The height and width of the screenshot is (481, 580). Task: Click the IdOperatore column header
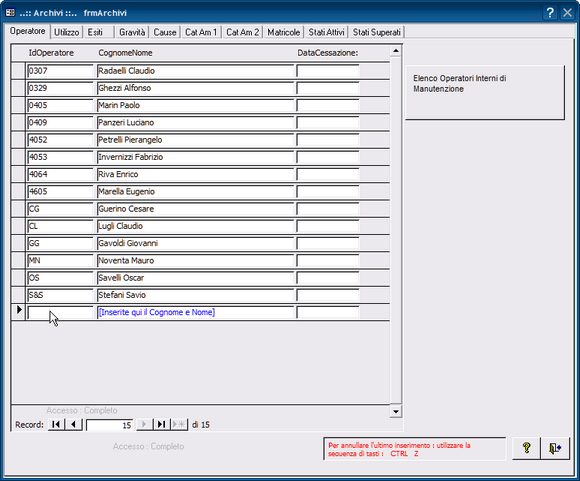[x=51, y=53]
